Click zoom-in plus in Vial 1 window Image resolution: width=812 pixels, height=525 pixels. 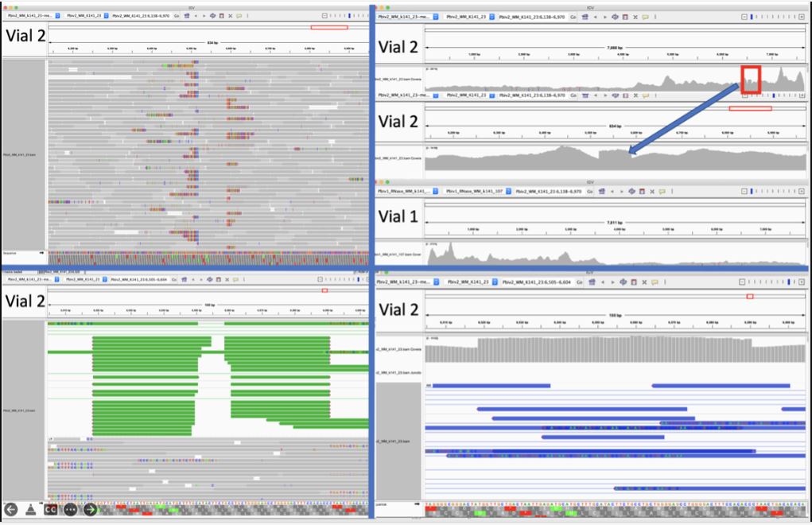tap(802, 192)
